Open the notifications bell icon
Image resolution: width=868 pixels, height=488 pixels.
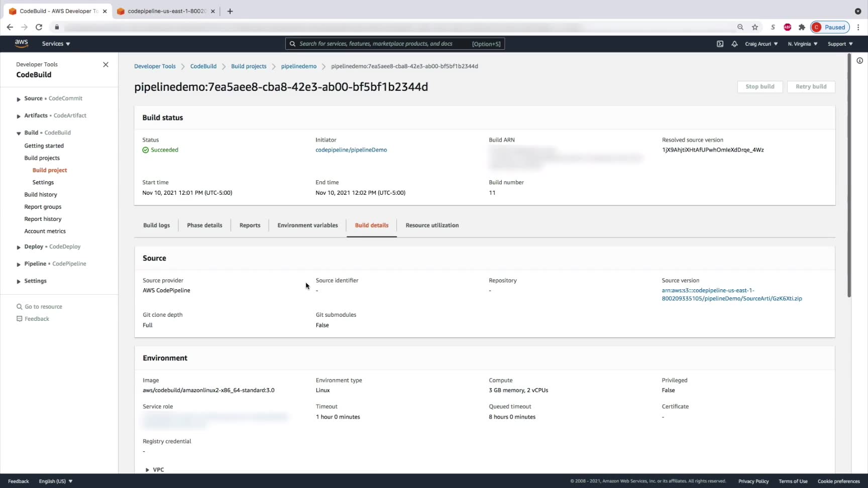point(734,44)
